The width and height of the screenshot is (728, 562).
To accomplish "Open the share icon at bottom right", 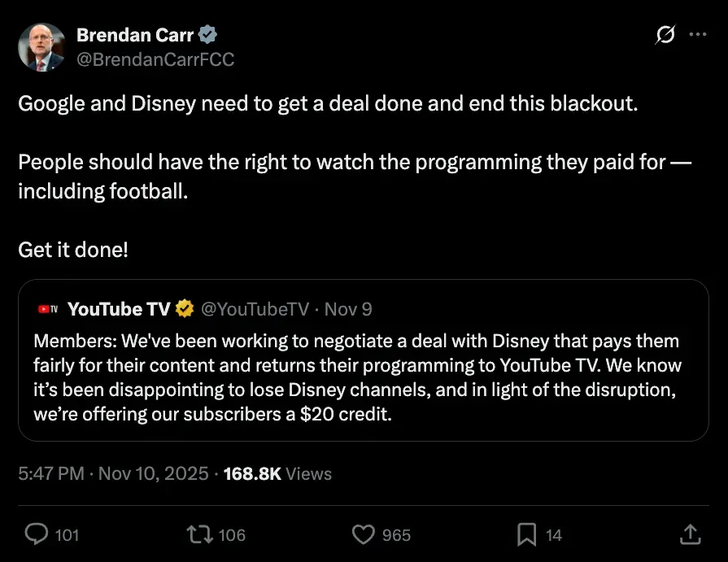I will (x=689, y=534).
